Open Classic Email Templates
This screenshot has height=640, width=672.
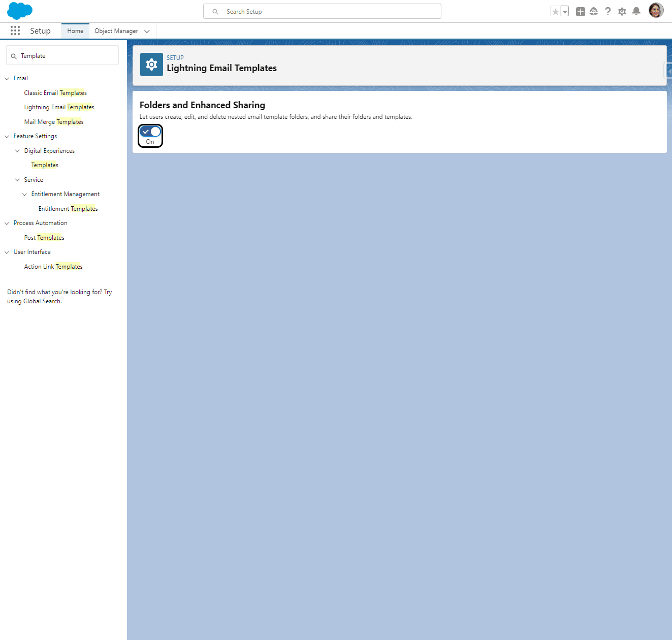click(55, 93)
